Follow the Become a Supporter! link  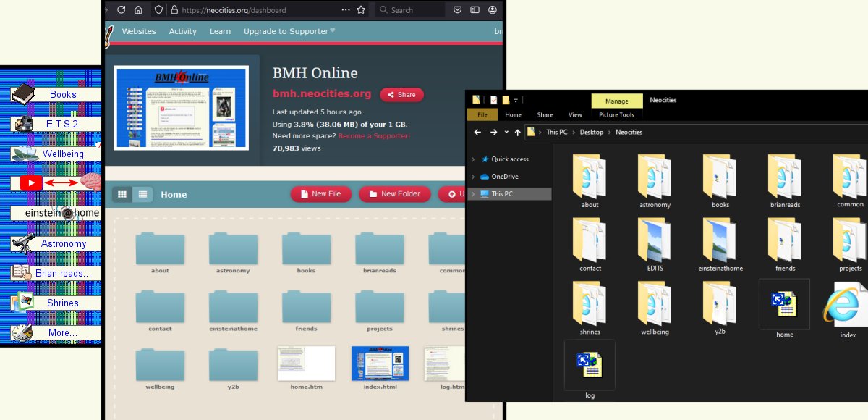coord(374,135)
